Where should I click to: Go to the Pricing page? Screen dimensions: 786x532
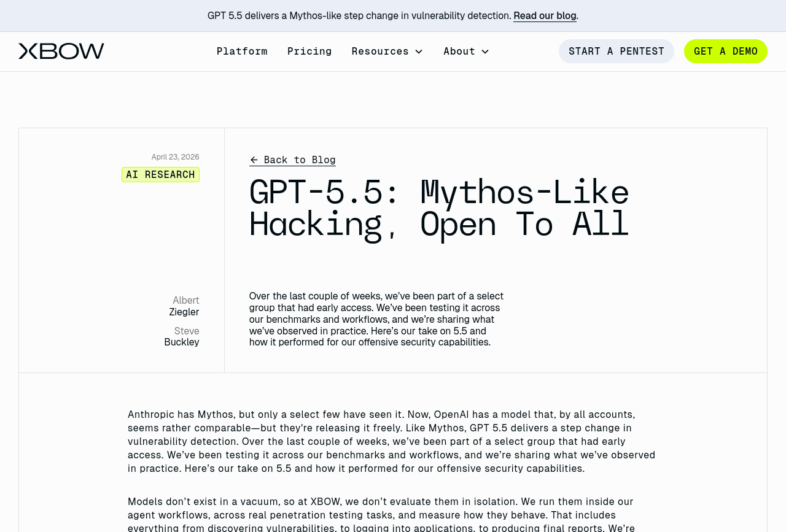click(309, 52)
